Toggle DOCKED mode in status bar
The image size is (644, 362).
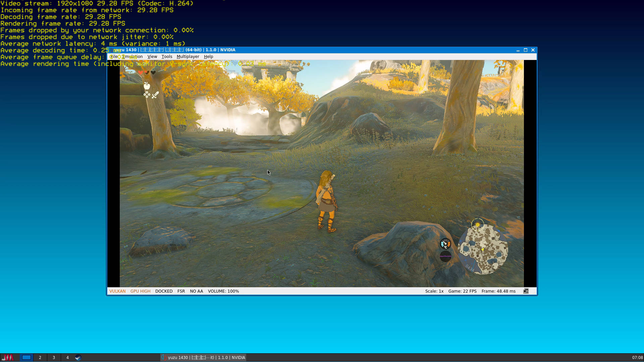pos(164,291)
